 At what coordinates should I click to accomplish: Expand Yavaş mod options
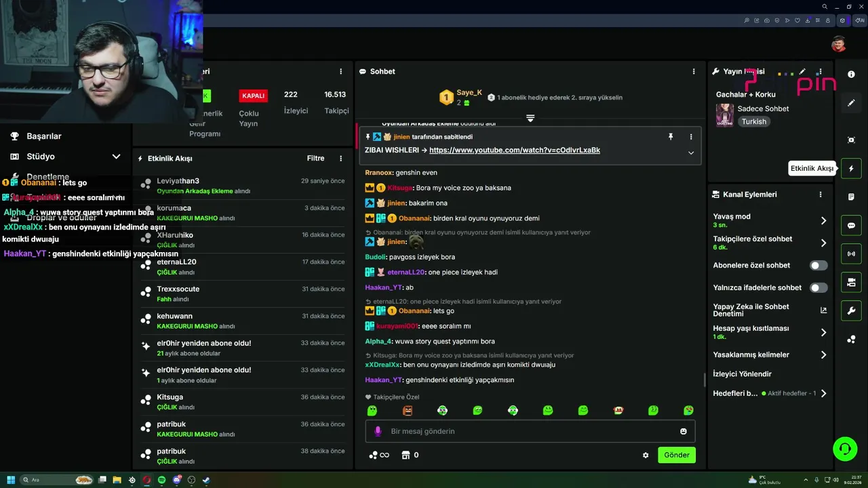tap(823, 221)
